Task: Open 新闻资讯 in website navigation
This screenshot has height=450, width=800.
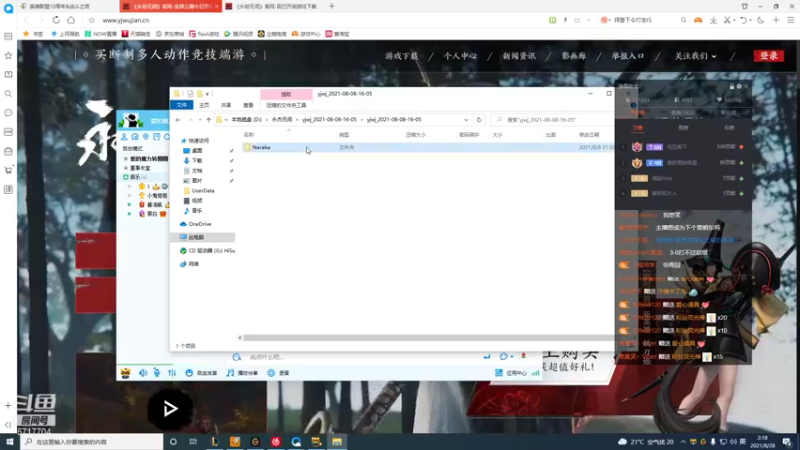Action: (x=519, y=56)
